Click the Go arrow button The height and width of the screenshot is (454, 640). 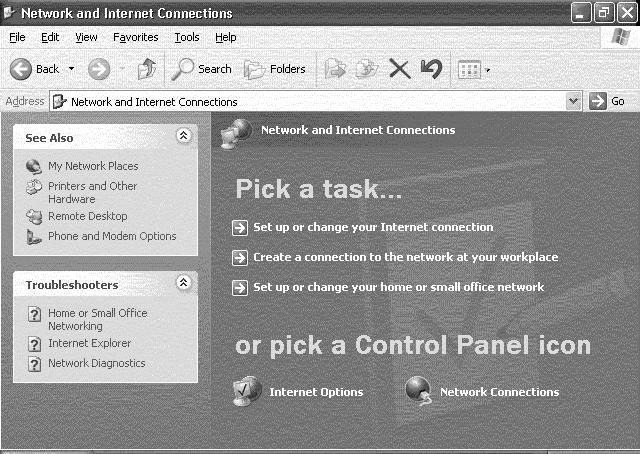click(x=598, y=101)
